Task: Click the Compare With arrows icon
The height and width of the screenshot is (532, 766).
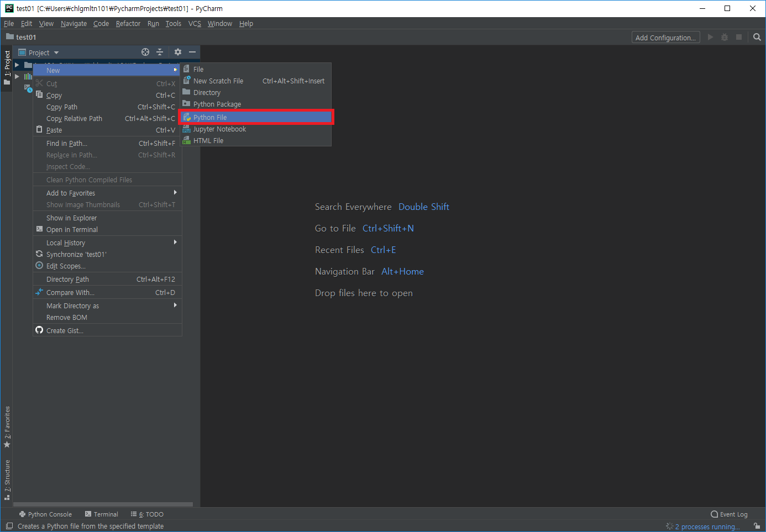Action: click(39, 292)
